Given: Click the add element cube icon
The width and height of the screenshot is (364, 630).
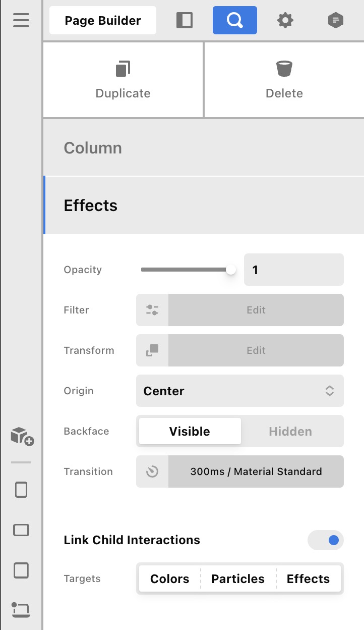Looking at the screenshot, I should coord(22,436).
